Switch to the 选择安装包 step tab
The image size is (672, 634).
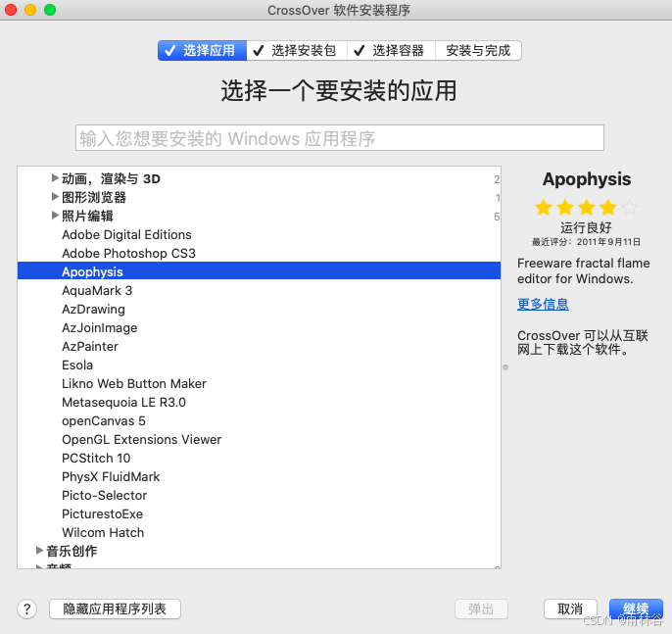[x=297, y=51]
